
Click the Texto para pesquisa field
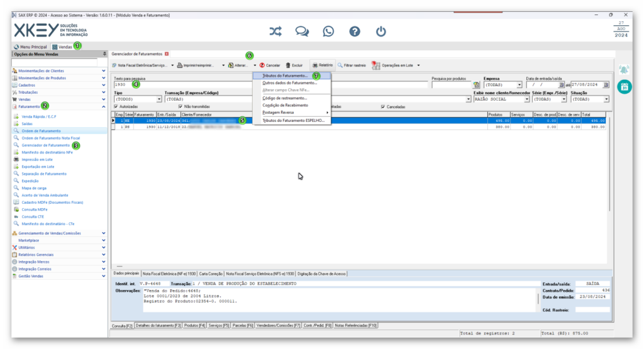(270, 85)
